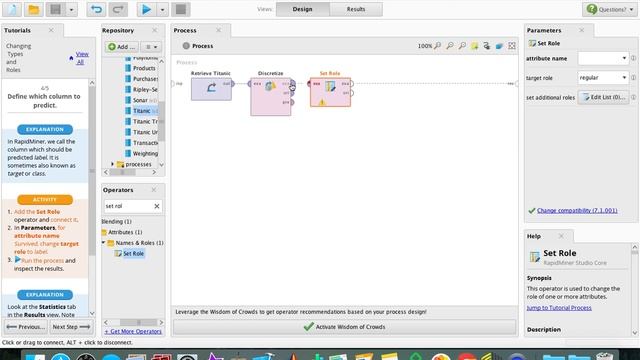This screenshot has width=640, height=360.
Task: Click the Tutorials panel vertical scrollbar
Action: pos(92,171)
